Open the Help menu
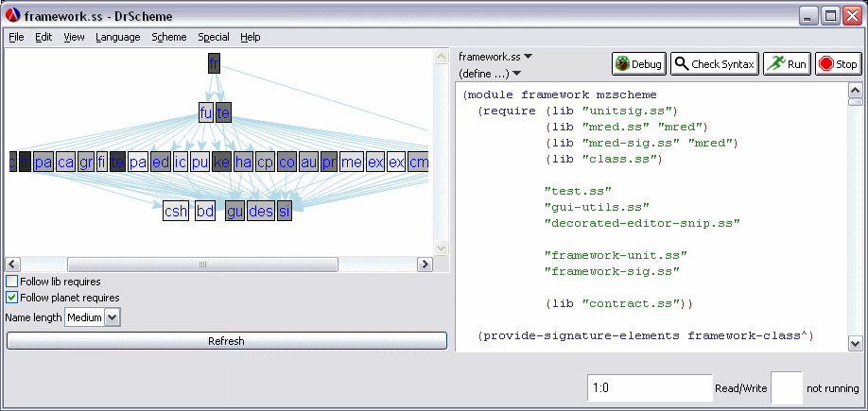 click(251, 37)
